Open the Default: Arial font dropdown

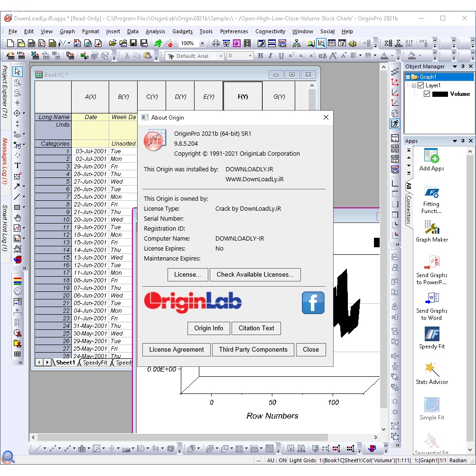221,56
